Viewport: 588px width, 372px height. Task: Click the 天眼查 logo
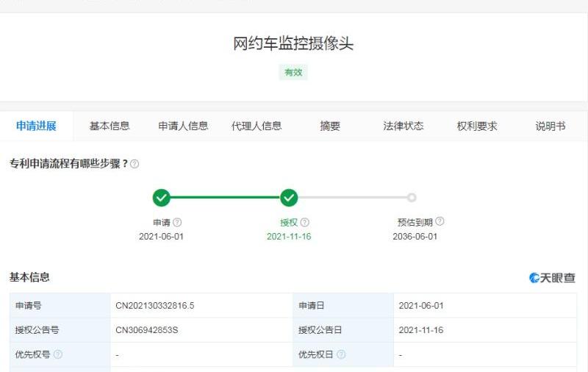[552, 278]
